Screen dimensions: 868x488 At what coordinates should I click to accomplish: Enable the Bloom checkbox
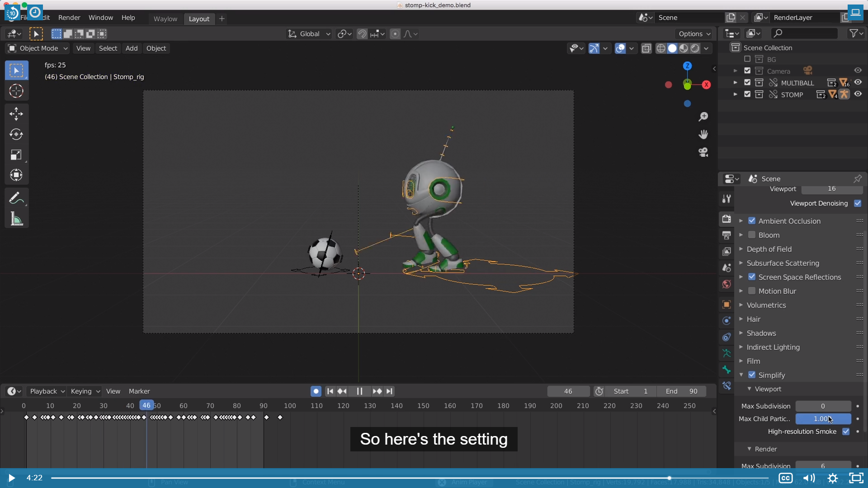pyautogui.click(x=752, y=235)
